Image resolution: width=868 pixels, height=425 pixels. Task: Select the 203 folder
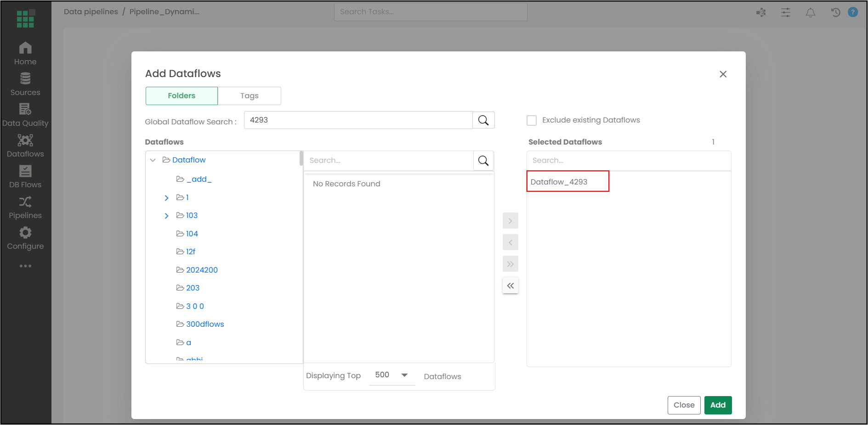click(x=192, y=288)
